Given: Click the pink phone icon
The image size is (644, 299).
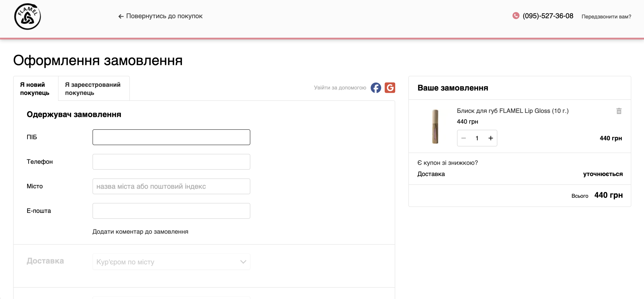Looking at the screenshot, I should 516,16.
